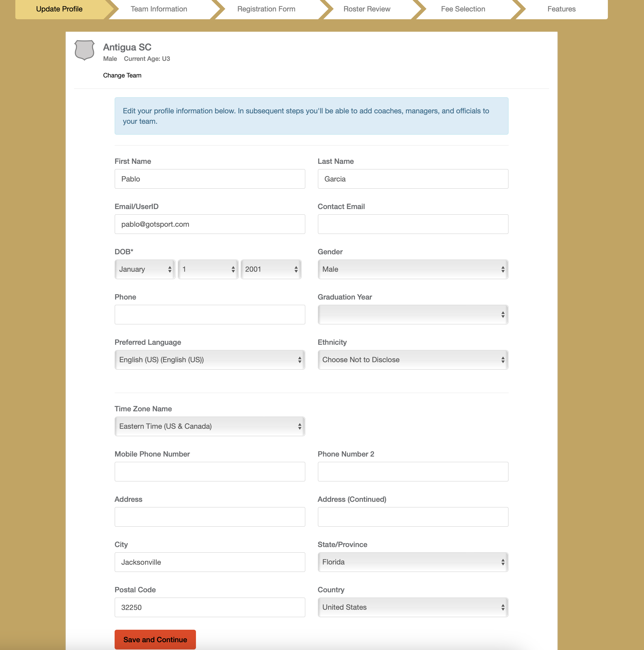Click the Phone Number 2 field

(413, 471)
